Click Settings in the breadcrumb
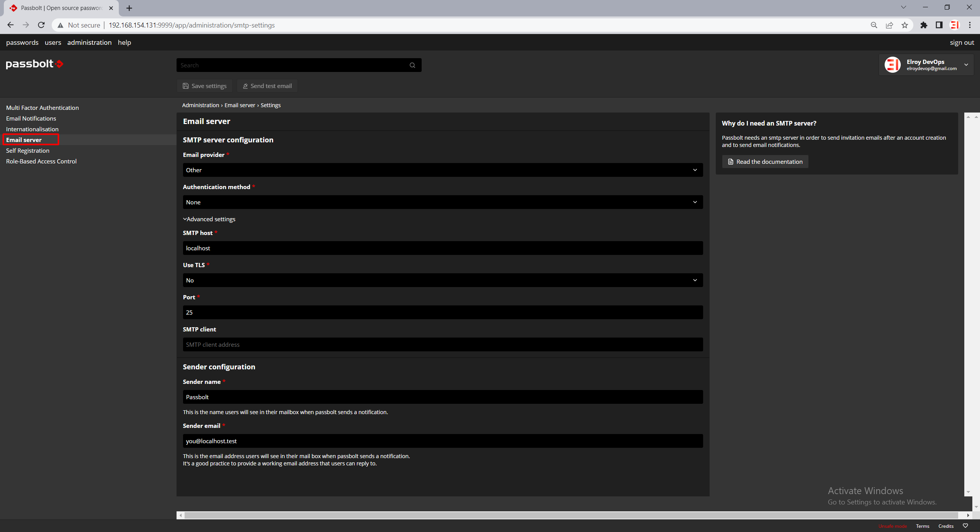 271,105
